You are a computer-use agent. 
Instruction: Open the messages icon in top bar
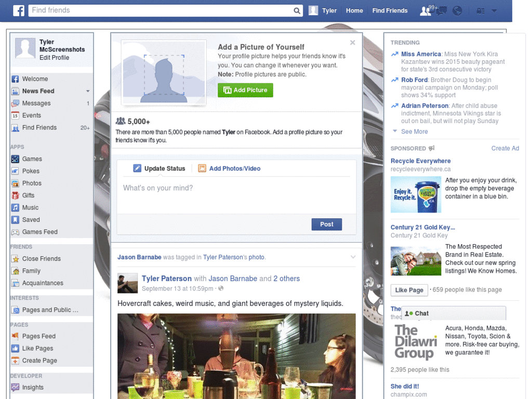click(441, 11)
